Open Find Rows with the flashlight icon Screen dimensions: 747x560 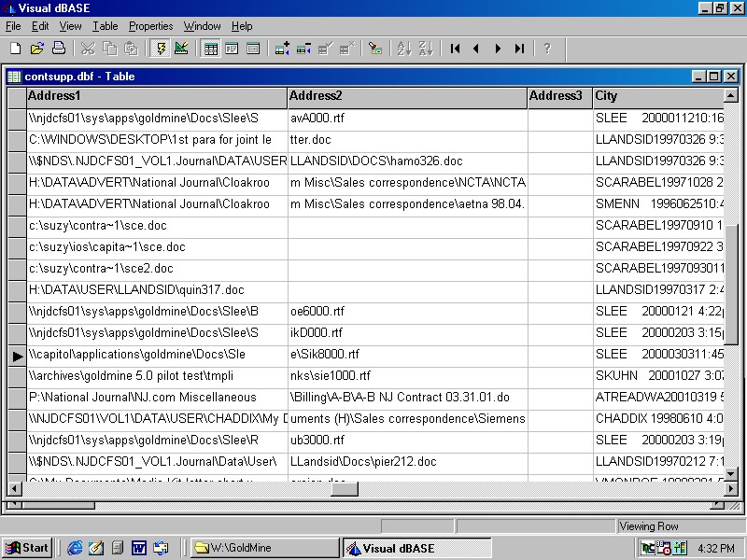375,49
